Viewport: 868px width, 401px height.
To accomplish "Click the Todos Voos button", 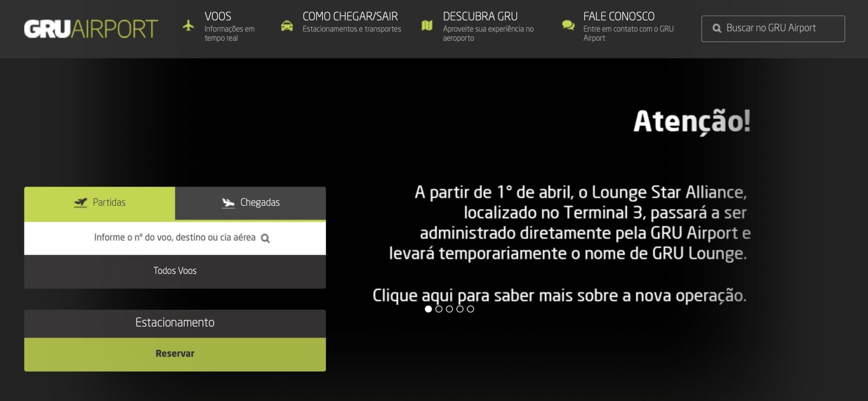I will [175, 271].
